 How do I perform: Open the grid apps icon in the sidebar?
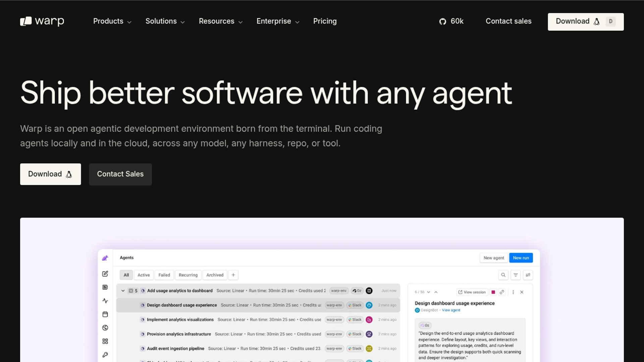[x=105, y=341]
